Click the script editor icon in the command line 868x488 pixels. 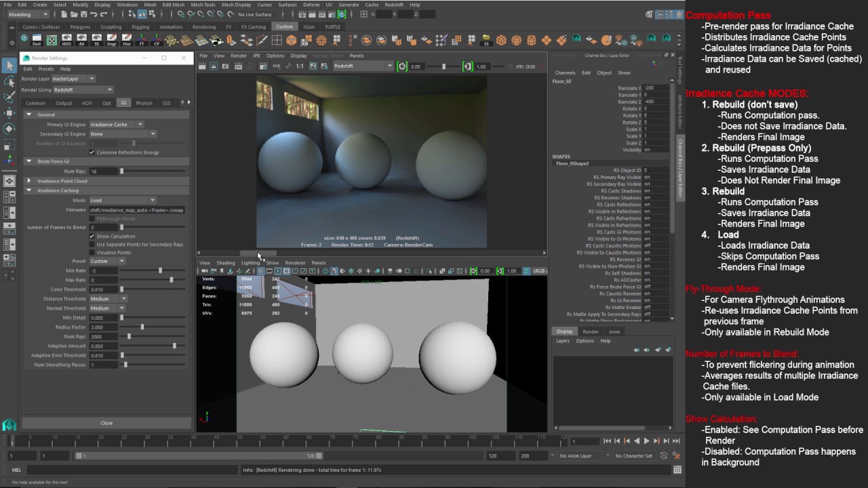[x=677, y=470]
